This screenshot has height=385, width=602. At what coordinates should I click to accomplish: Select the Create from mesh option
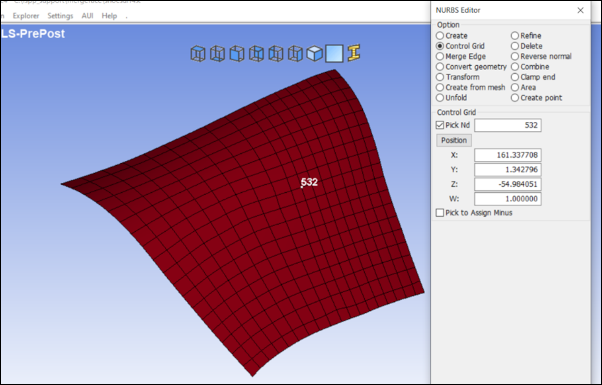point(471,88)
